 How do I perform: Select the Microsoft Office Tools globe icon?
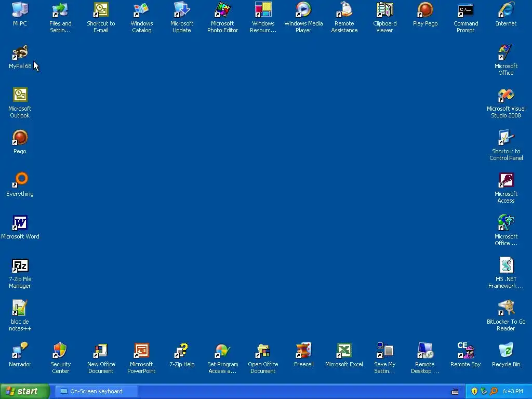[506, 223]
